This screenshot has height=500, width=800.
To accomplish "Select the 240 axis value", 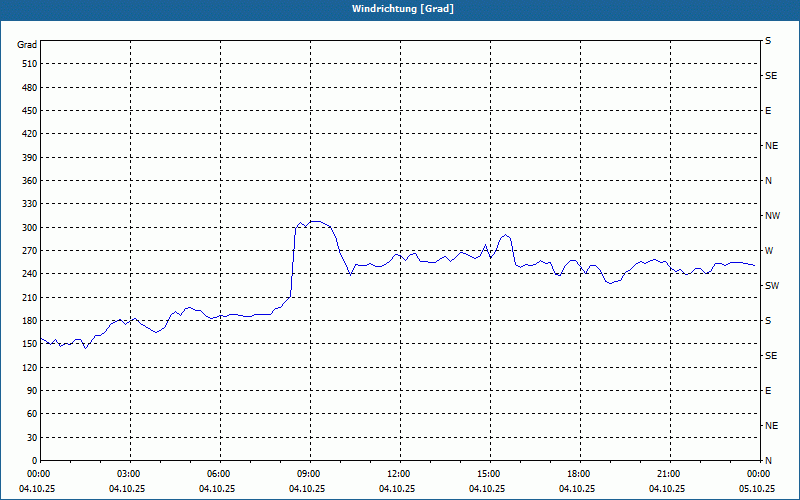I will 30,274.
